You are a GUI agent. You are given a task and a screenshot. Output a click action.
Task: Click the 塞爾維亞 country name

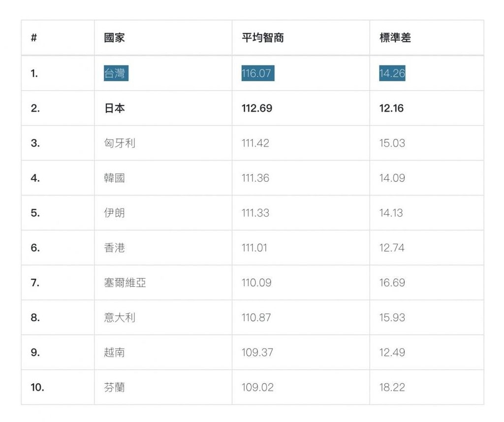[x=125, y=283]
